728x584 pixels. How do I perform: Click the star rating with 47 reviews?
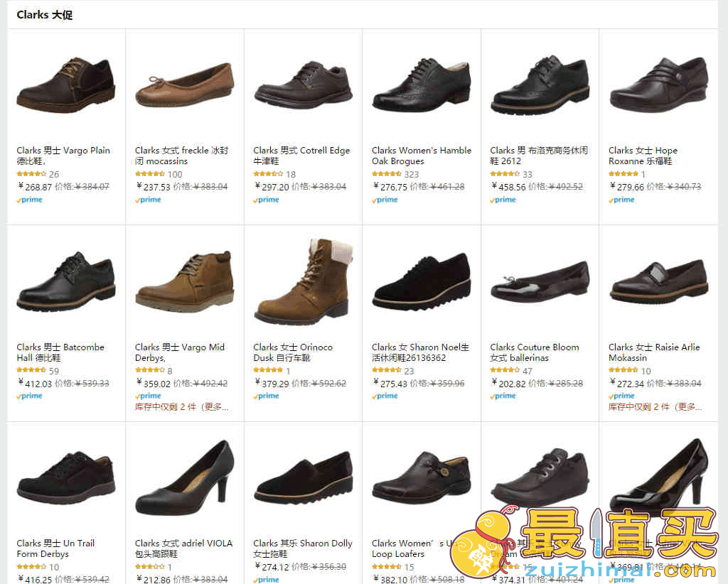click(505, 371)
